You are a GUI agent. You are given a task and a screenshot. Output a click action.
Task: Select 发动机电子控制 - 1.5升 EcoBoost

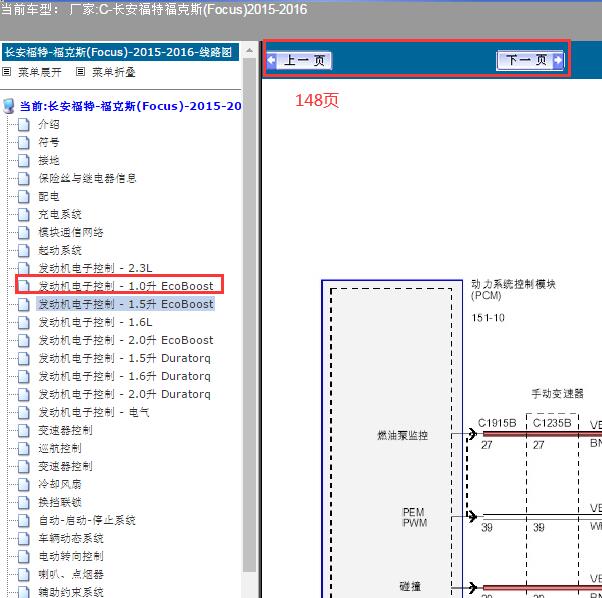126,304
